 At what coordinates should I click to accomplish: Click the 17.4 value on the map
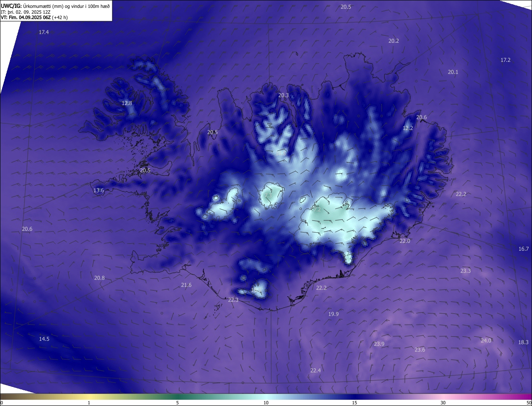tap(44, 32)
